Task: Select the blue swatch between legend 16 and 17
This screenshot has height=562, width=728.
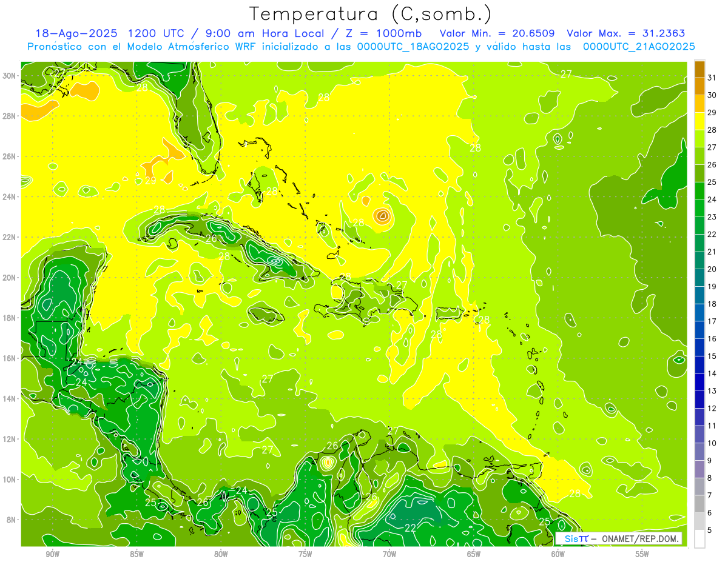Action: coord(699,330)
